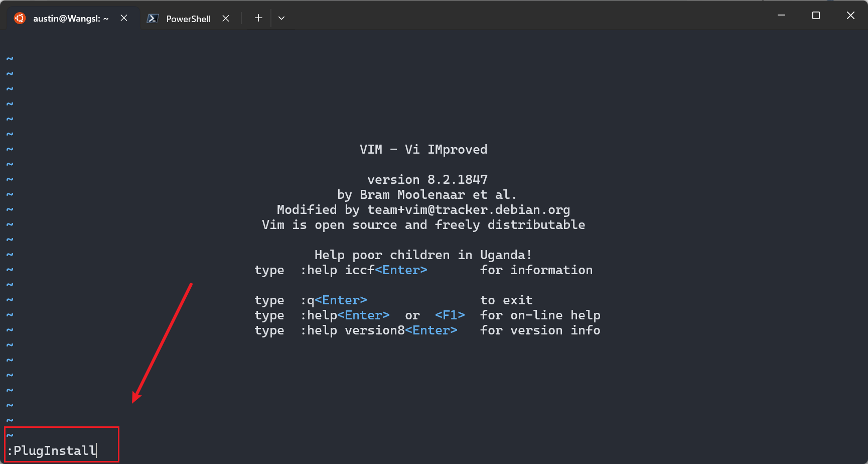This screenshot has width=868, height=464.
Task: Click 'Help poor children in Uganda!' line
Action: pyautogui.click(x=423, y=255)
